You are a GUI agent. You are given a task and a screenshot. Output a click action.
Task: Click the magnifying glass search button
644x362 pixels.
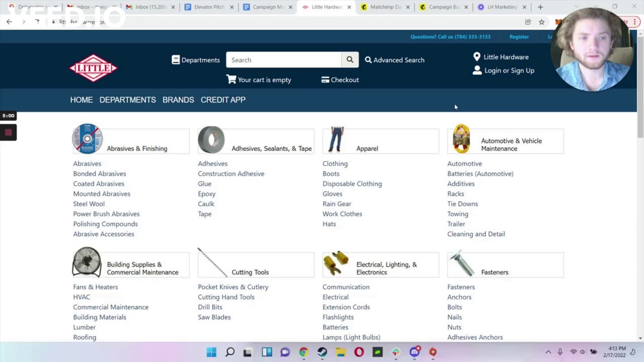point(350,60)
